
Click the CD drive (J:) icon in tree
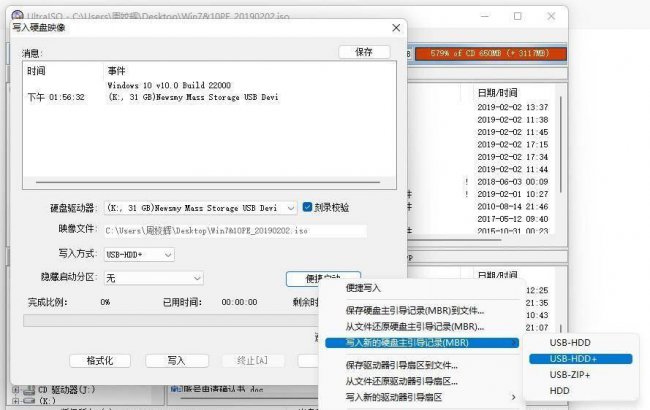click(x=29, y=390)
